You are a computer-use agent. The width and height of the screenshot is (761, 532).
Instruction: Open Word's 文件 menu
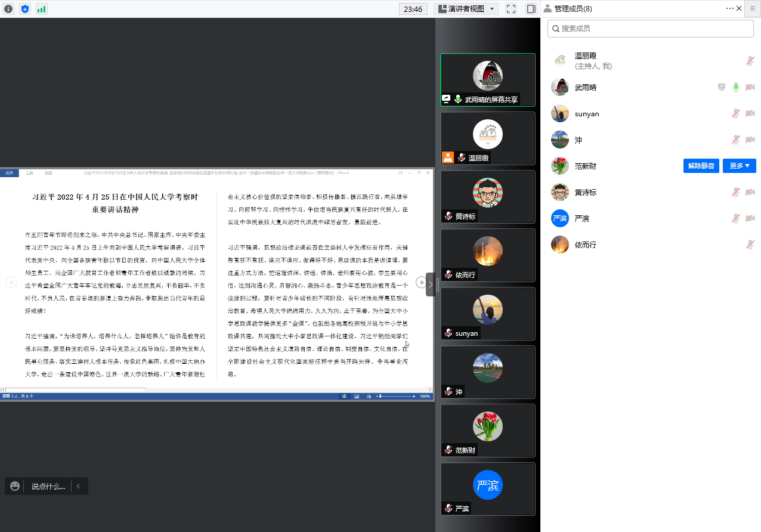(9, 172)
